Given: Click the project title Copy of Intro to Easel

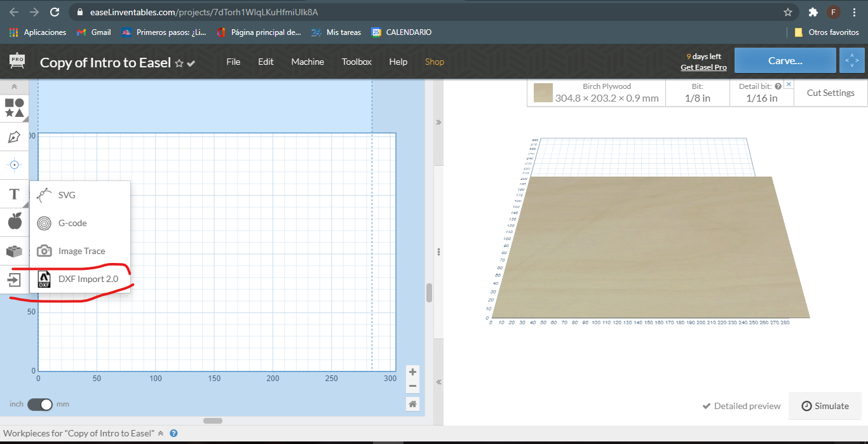Looking at the screenshot, I should pyautogui.click(x=105, y=62).
